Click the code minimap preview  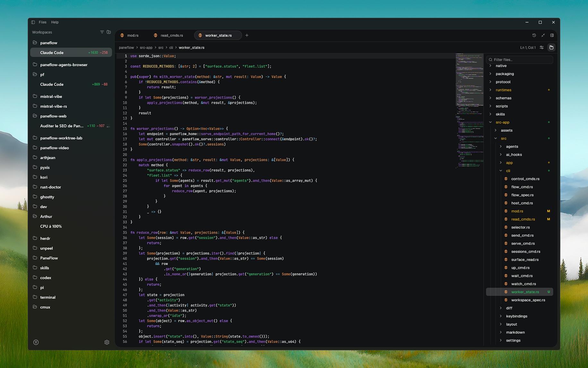tap(469, 111)
